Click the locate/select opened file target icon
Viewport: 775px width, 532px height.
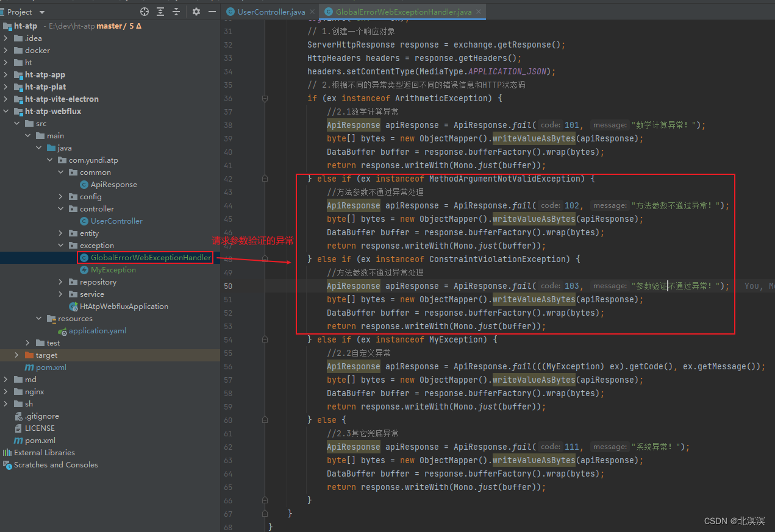pos(145,12)
